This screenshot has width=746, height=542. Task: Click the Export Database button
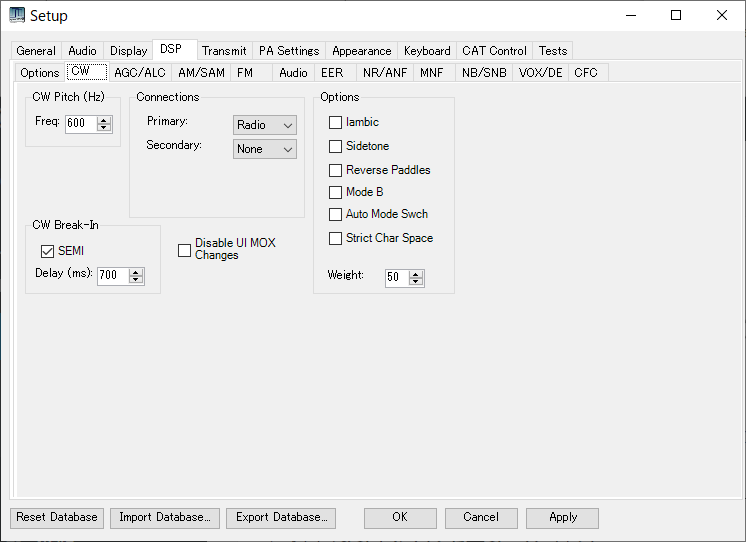tap(281, 517)
